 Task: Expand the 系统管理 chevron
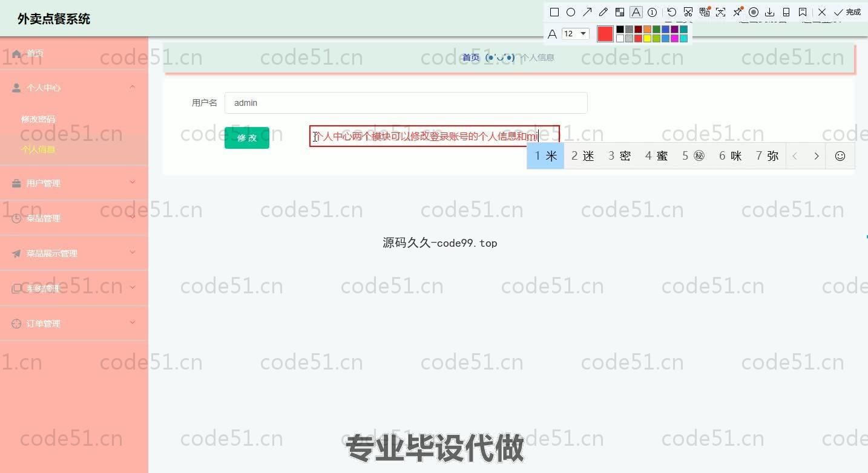(133, 287)
